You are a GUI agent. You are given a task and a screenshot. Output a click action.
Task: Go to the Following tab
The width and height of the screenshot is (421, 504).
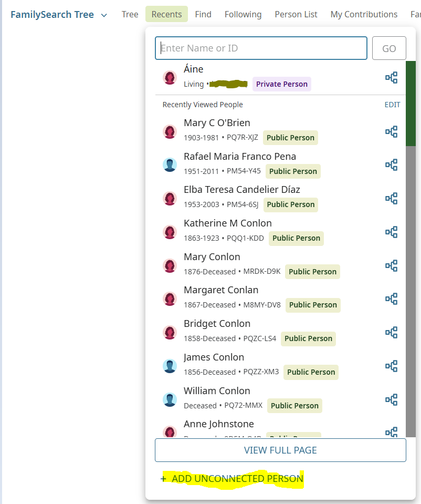[243, 14]
